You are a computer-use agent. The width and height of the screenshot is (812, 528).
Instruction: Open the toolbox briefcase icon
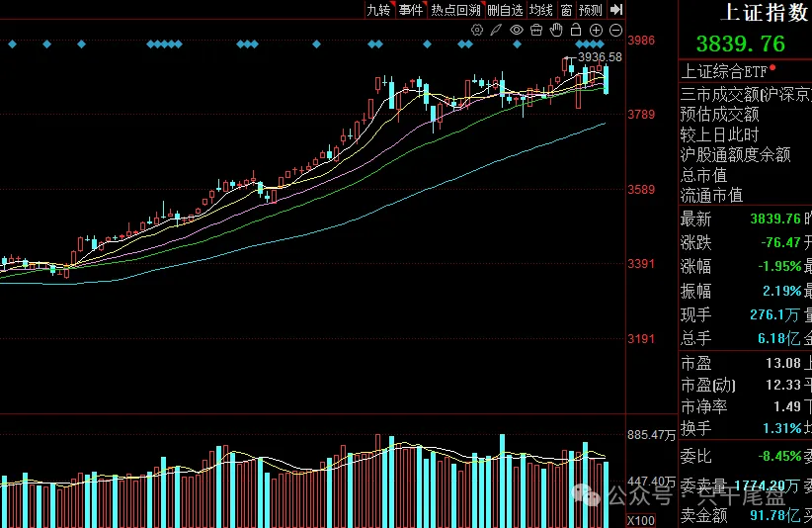(x=536, y=31)
